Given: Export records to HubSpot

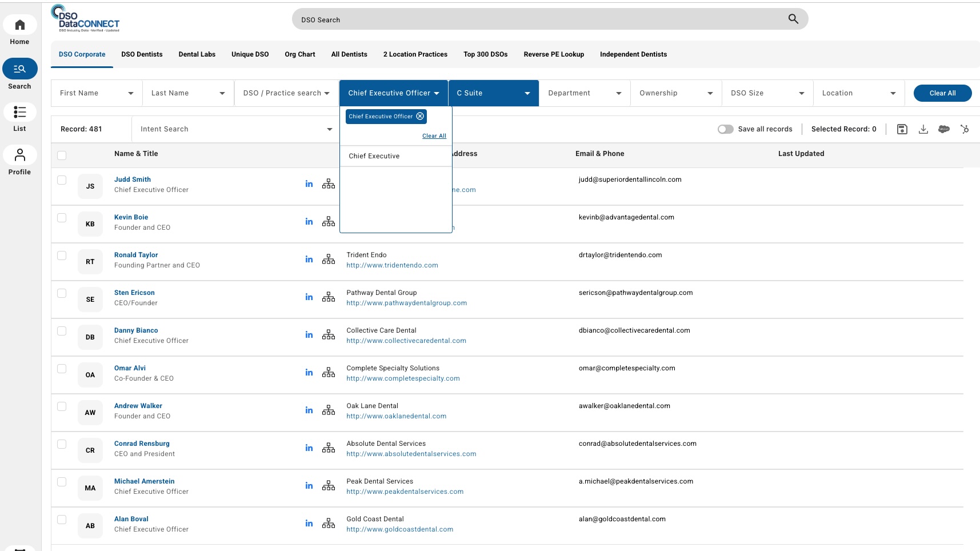Looking at the screenshot, I should (x=965, y=129).
